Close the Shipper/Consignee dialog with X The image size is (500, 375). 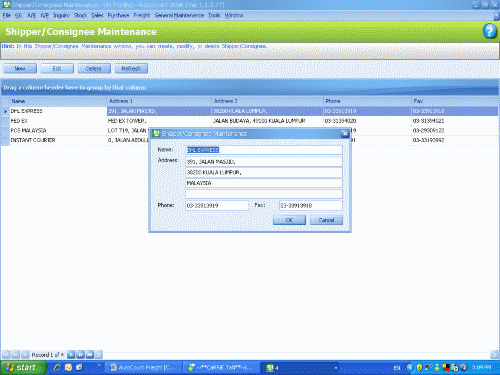click(x=345, y=134)
